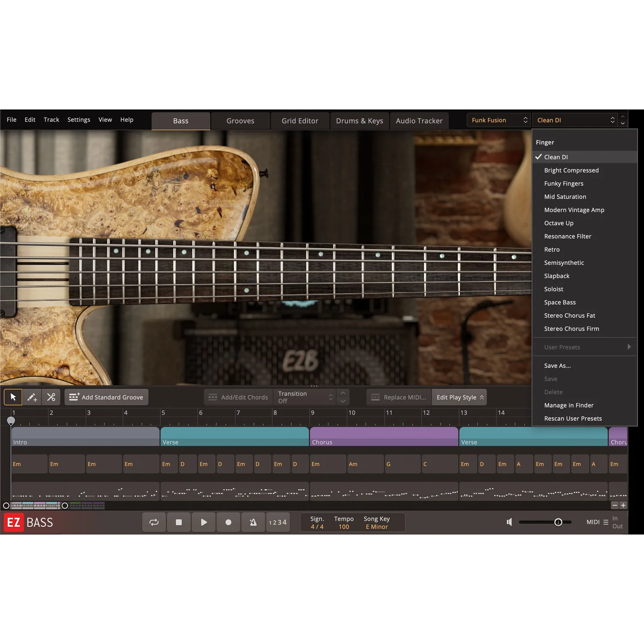Select the Resonance Filter preset
Viewport: 644px width, 644px height.
click(584, 237)
